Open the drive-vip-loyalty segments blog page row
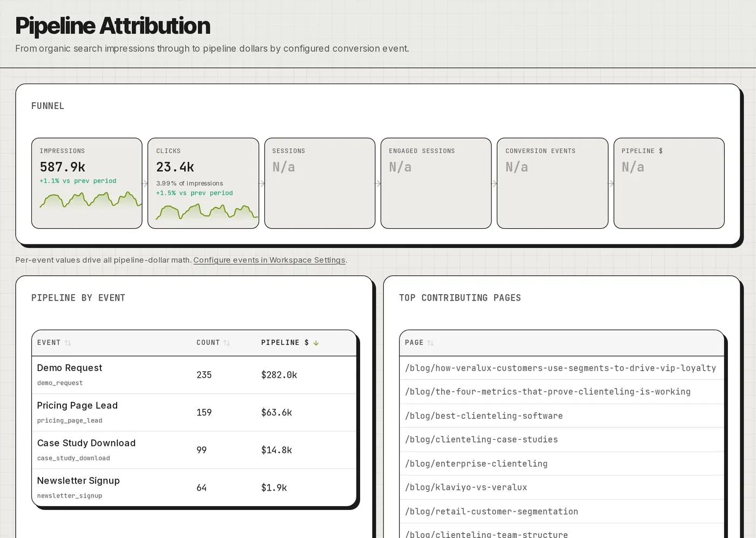The image size is (756, 538). pos(562,368)
